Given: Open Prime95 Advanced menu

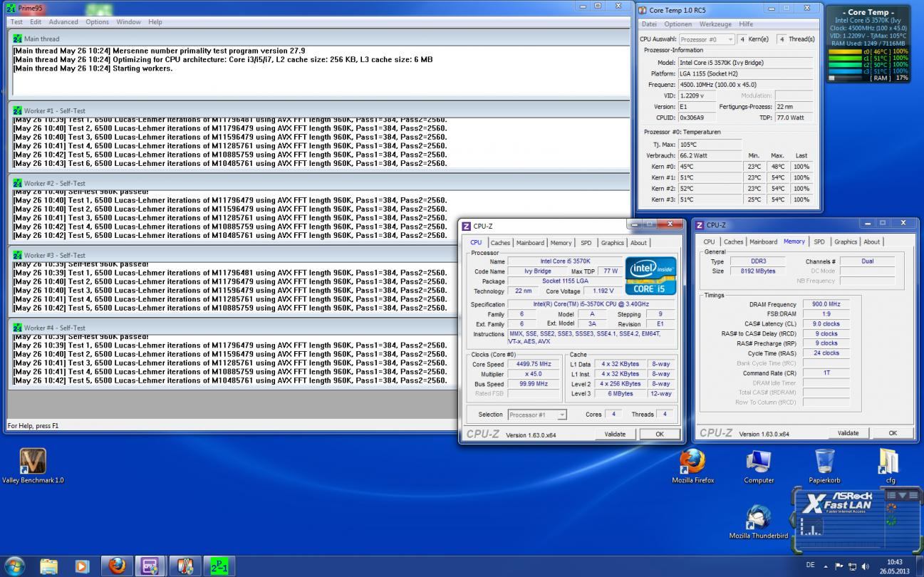Looking at the screenshot, I should coord(63,22).
